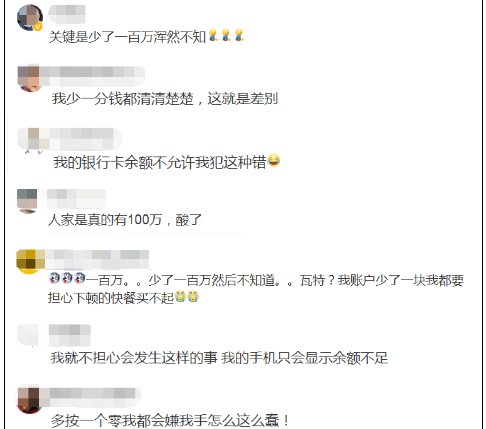Click the second commenter's blurred username
The height and width of the screenshot is (429, 486).
(92, 76)
